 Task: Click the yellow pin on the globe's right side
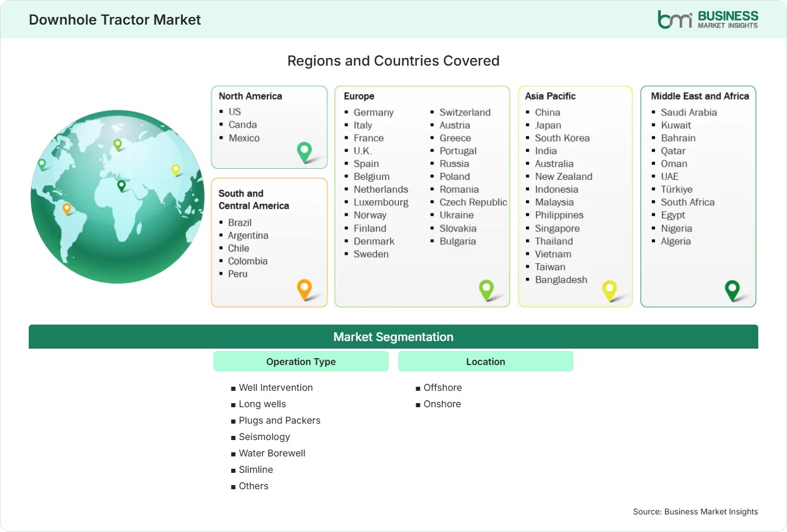pos(175,170)
